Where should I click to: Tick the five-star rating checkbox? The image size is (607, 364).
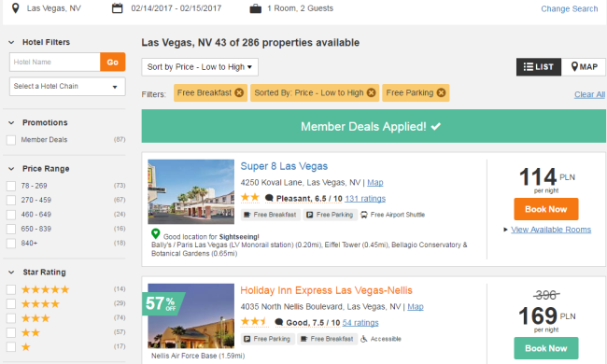coord(11,289)
